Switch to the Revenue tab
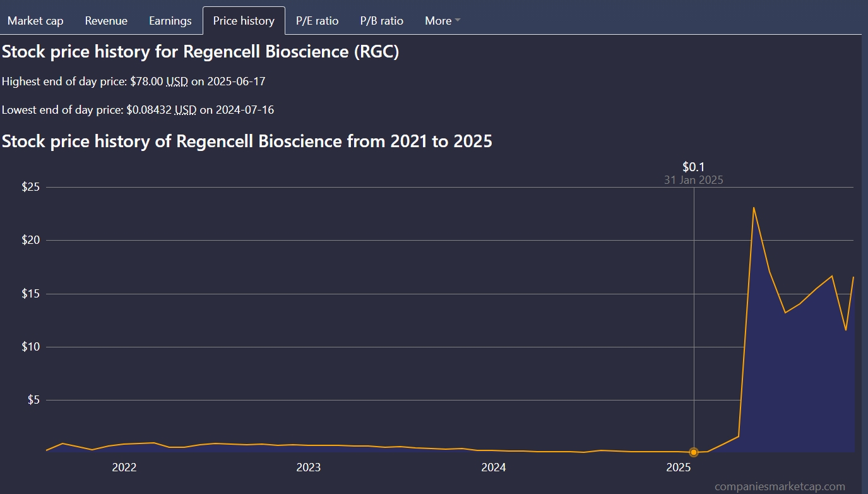The image size is (868, 494). click(106, 21)
